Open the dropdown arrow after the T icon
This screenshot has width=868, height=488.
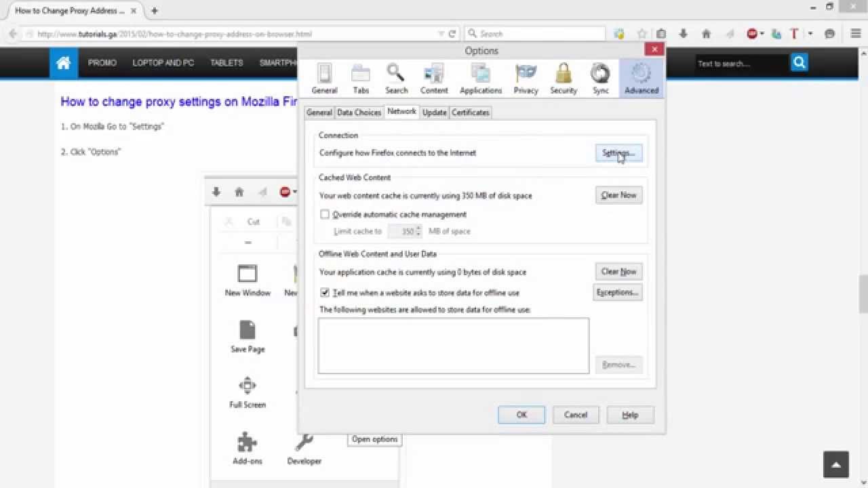pyautogui.click(x=810, y=34)
